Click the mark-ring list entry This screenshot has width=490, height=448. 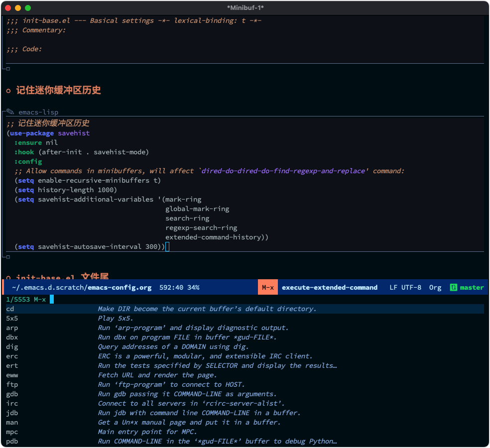click(183, 199)
